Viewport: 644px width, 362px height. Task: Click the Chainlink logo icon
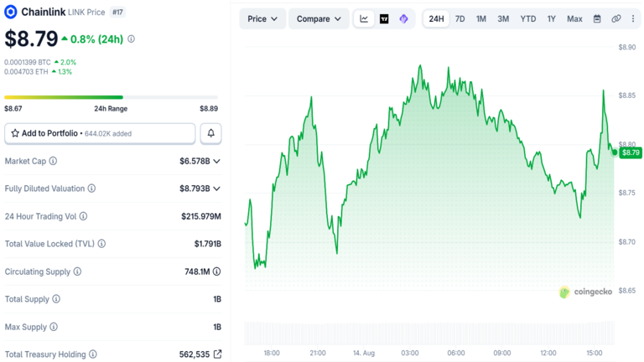11,12
